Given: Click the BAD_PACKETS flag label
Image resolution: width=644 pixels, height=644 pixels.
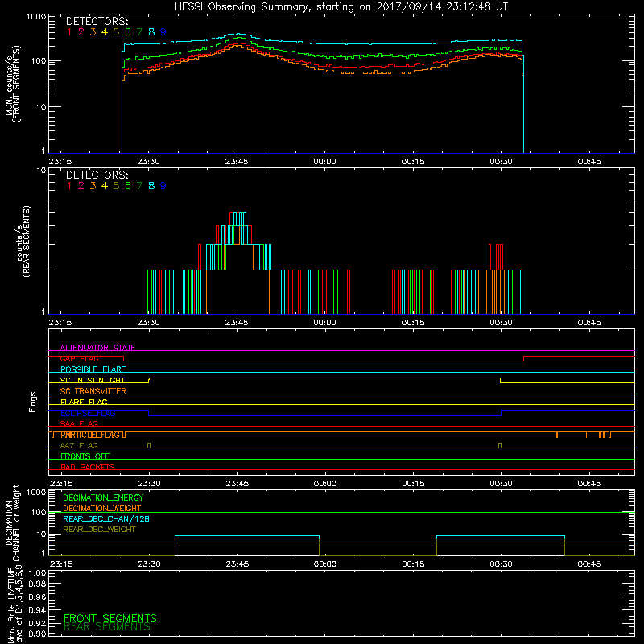Looking at the screenshot, I should (x=88, y=467).
